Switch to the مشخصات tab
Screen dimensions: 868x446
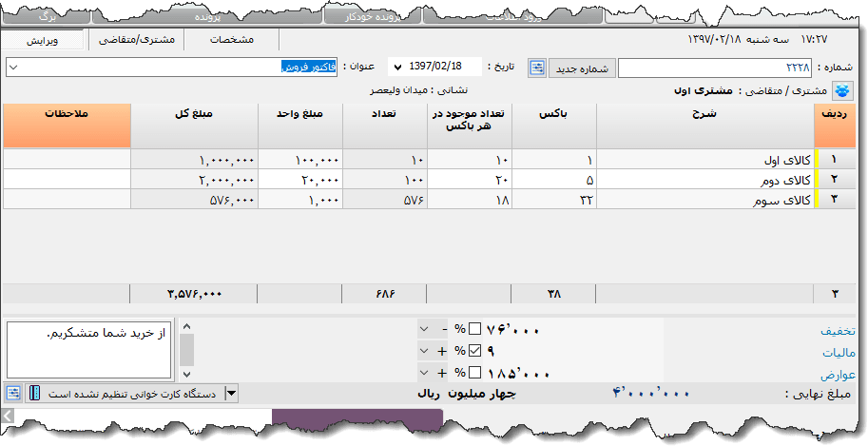click(x=232, y=39)
